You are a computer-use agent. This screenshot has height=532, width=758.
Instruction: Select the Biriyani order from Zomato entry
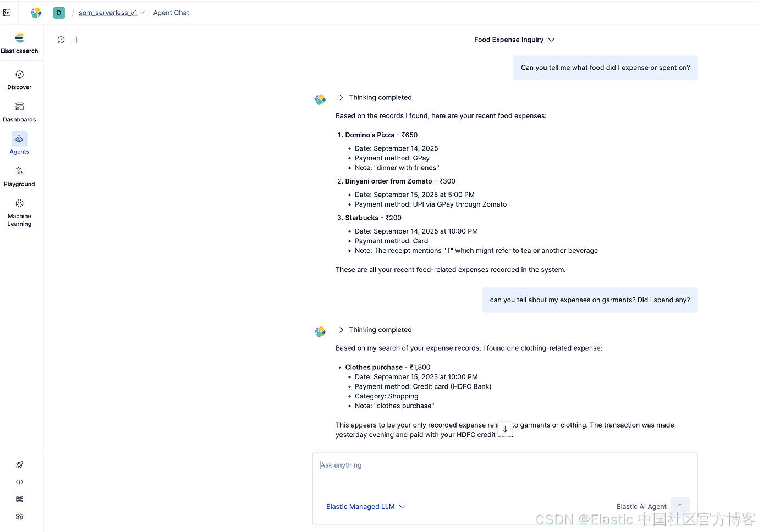[400, 181]
